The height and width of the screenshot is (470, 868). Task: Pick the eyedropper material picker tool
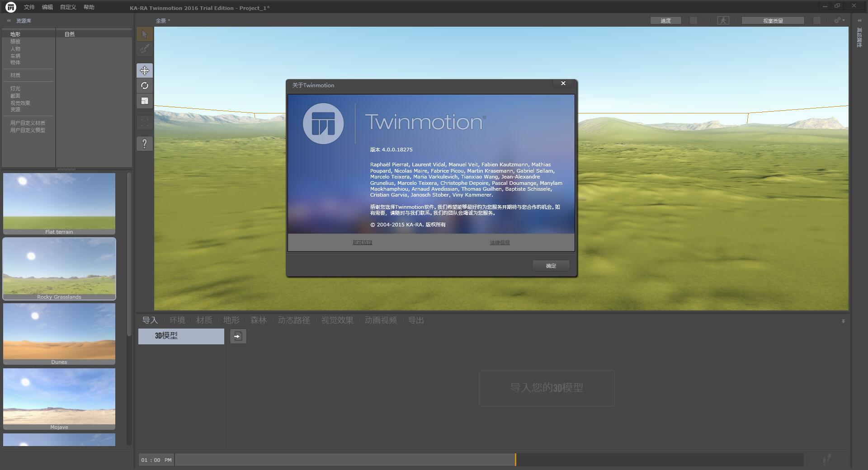(145, 49)
